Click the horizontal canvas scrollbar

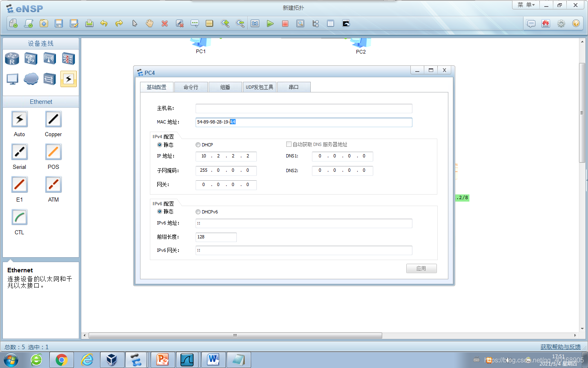click(x=235, y=335)
